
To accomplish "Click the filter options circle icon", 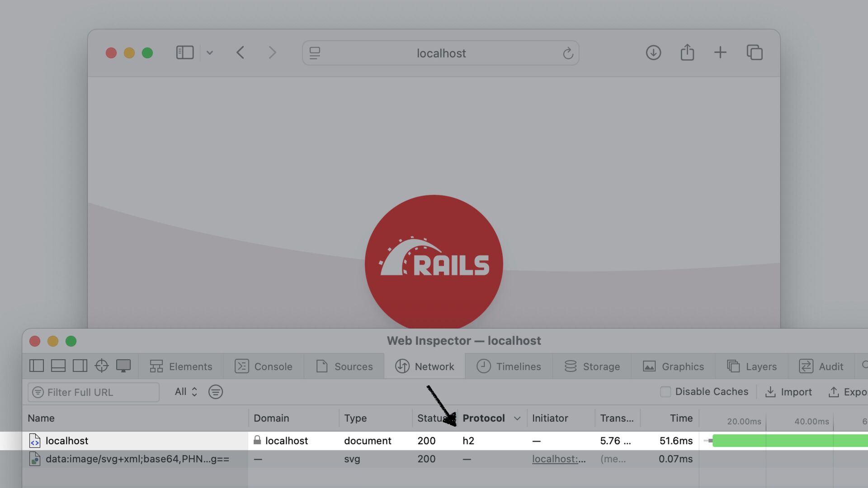I will coord(216,392).
